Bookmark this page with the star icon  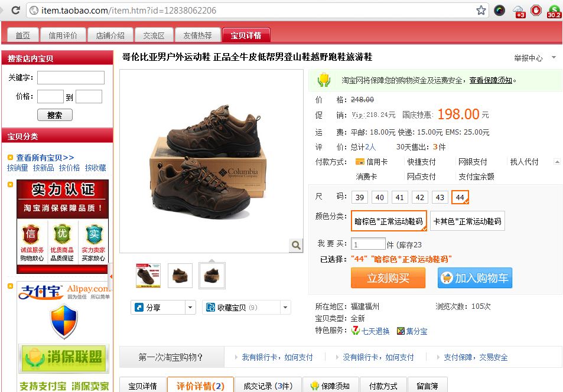click(x=481, y=11)
